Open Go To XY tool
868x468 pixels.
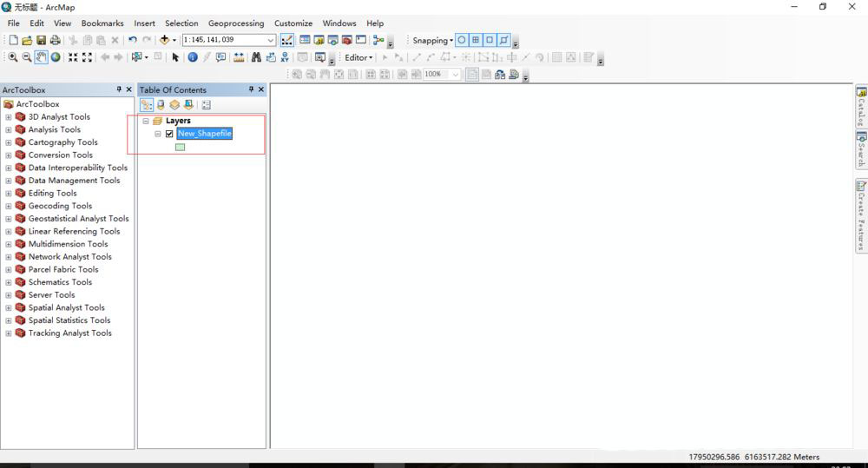285,57
